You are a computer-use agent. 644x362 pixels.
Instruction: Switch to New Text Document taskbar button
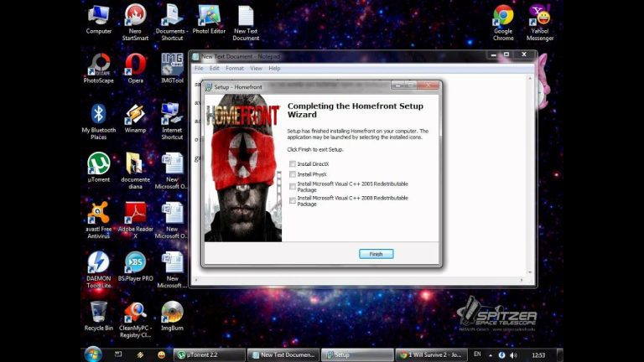click(x=283, y=355)
